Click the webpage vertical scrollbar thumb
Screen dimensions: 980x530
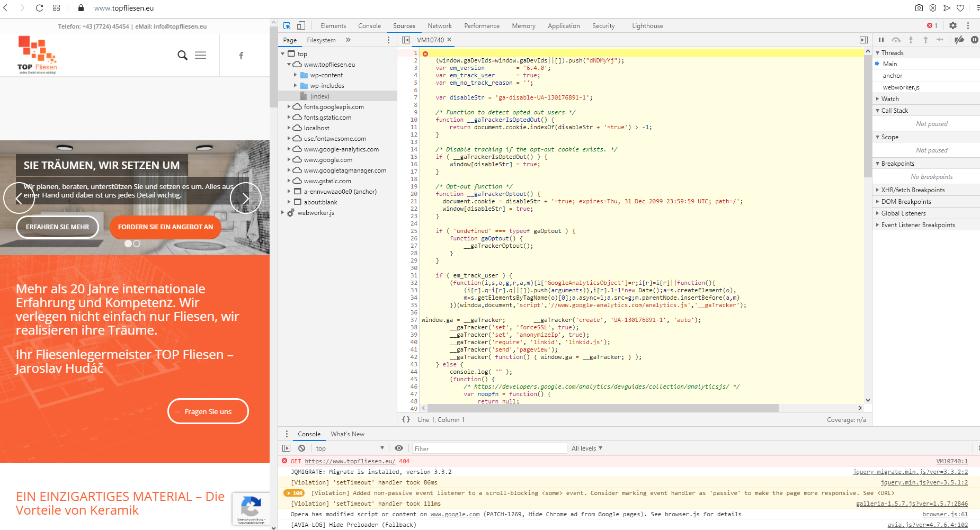click(x=273, y=67)
